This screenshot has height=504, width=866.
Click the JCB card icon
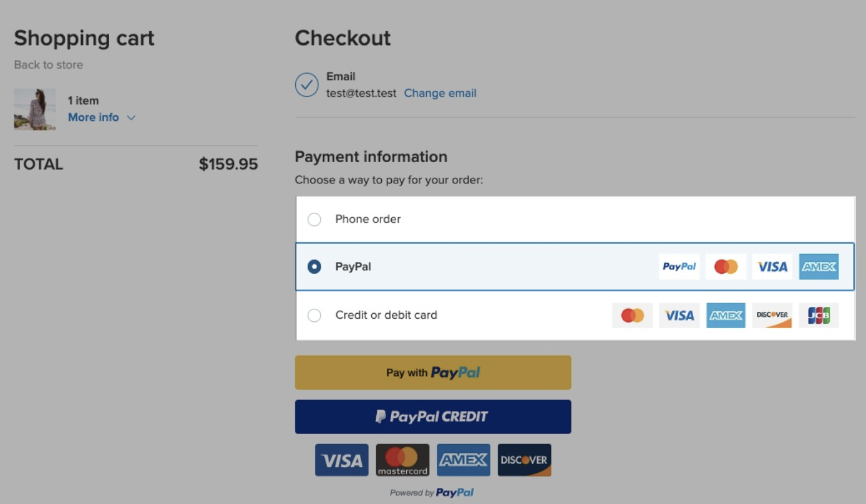coord(819,315)
